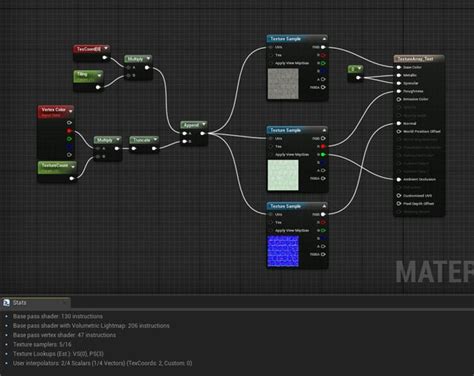Toggle Apply View MipBias pin on top sampler

pyautogui.click(x=271, y=63)
